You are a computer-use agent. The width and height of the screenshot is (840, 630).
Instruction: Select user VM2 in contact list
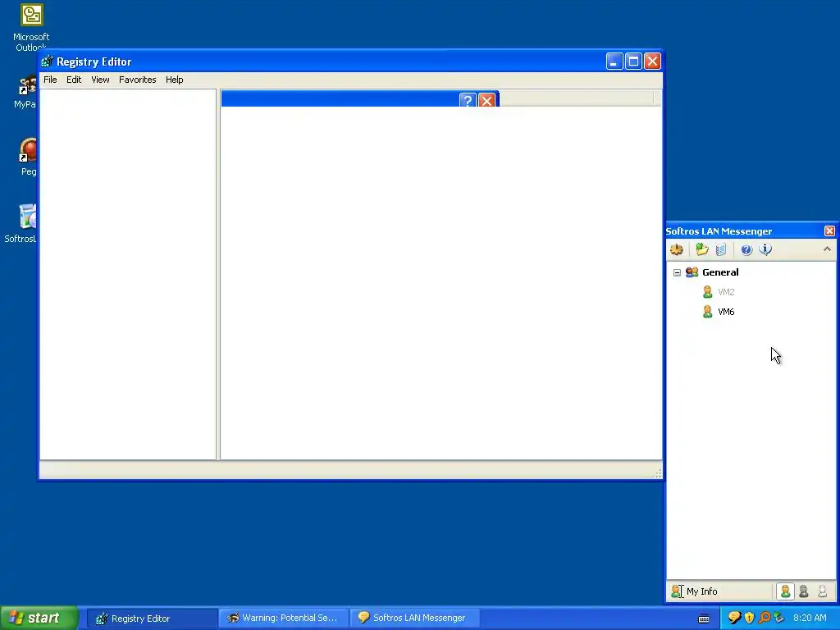coord(726,292)
